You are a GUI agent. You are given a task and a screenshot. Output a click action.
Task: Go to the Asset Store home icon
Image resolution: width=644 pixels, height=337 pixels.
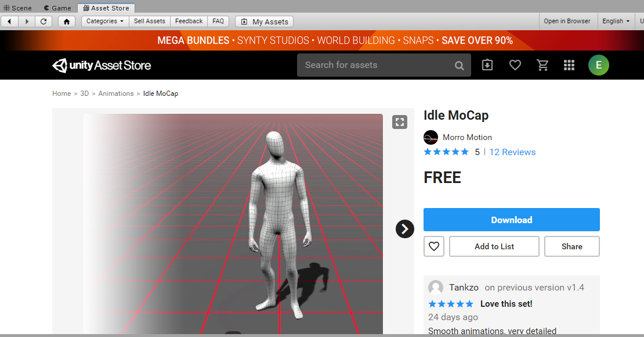67,21
